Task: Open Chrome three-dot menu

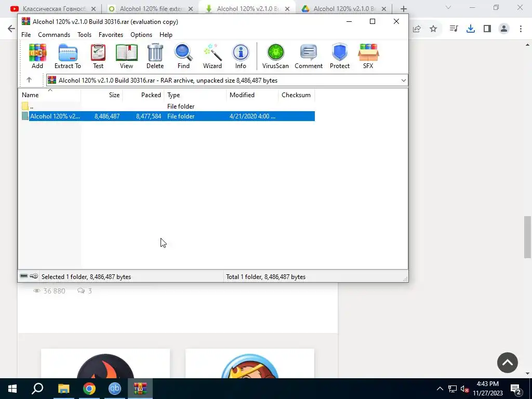Action: click(x=521, y=29)
